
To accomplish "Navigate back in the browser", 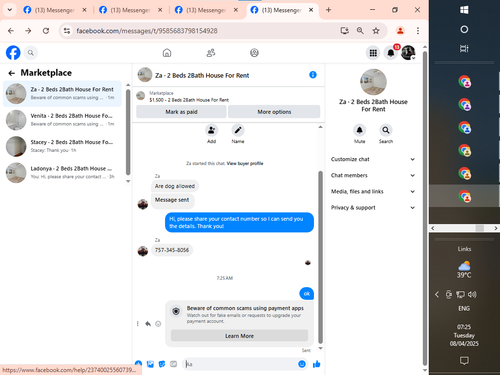I will pos(11,31).
